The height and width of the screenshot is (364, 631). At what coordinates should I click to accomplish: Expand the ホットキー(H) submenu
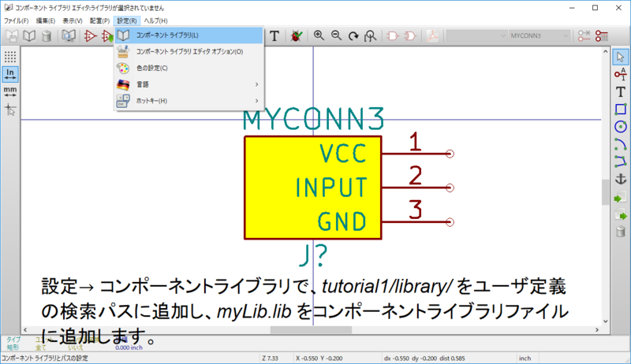[189, 101]
